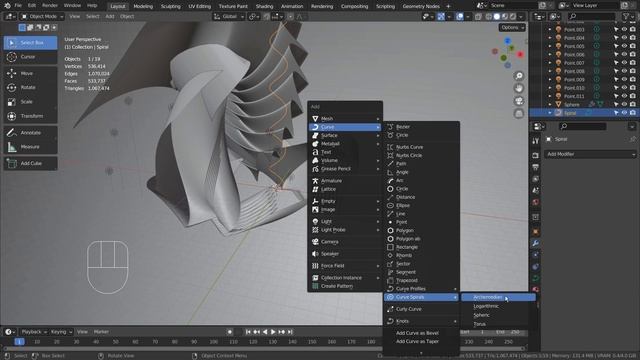Select Archemedian spiral option
This screenshot has width=640, height=360.
coord(498,297)
